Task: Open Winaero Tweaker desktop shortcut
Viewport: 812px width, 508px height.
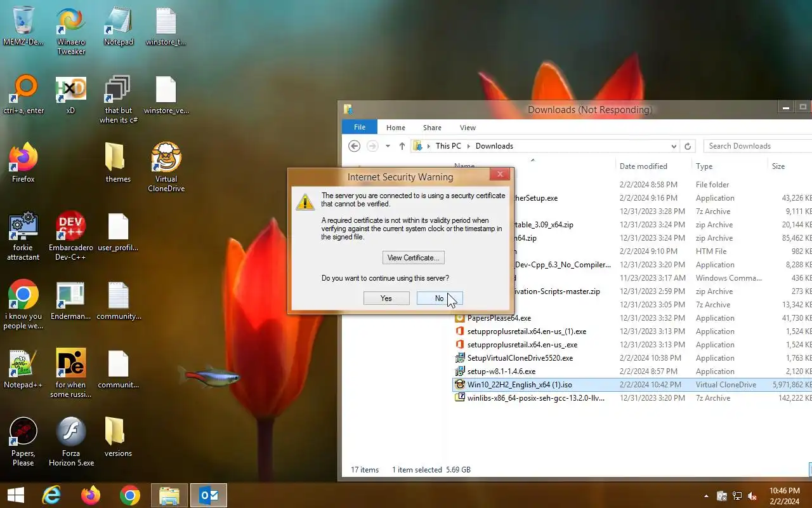Action: pyautogui.click(x=71, y=31)
